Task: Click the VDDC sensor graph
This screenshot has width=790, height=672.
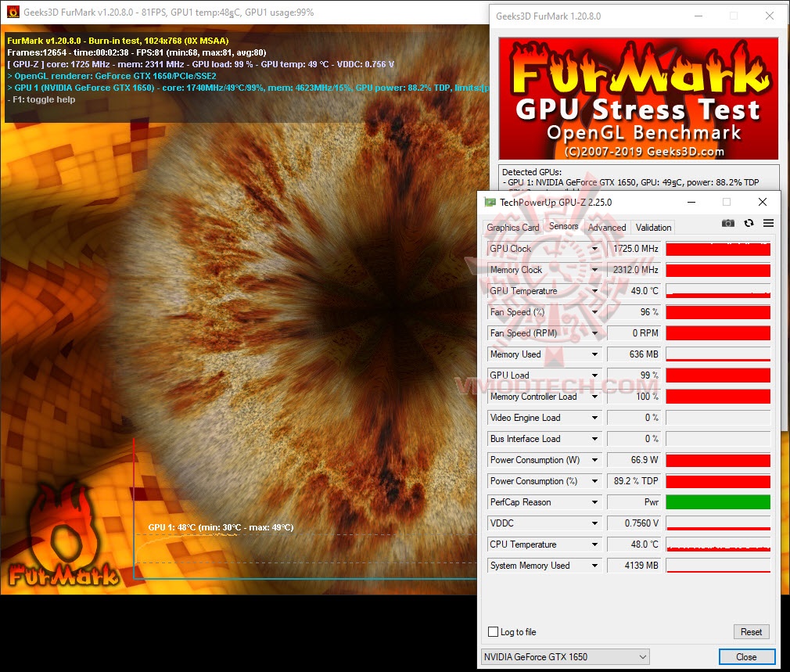Action: click(718, 523)
